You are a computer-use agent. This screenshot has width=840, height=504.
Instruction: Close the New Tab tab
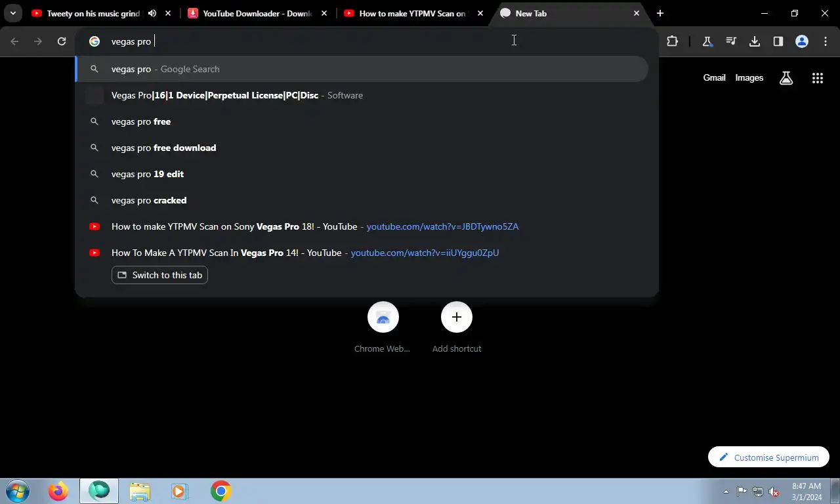636,13
